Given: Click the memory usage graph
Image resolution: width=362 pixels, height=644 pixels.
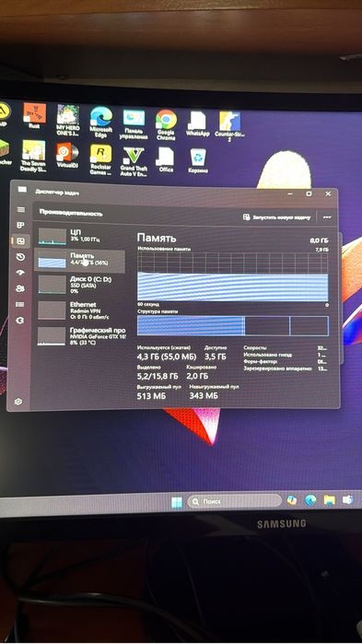Looking at the screenshot, I should tap(233, 276).
